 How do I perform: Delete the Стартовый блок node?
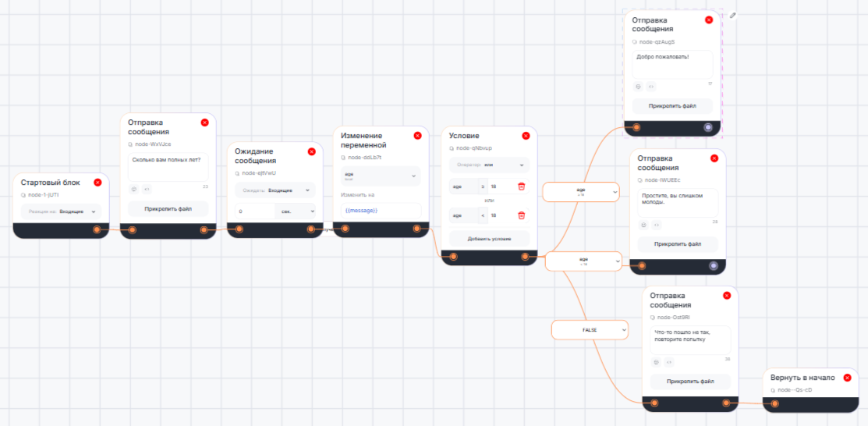pyautogui.click(x=97, y=183)
